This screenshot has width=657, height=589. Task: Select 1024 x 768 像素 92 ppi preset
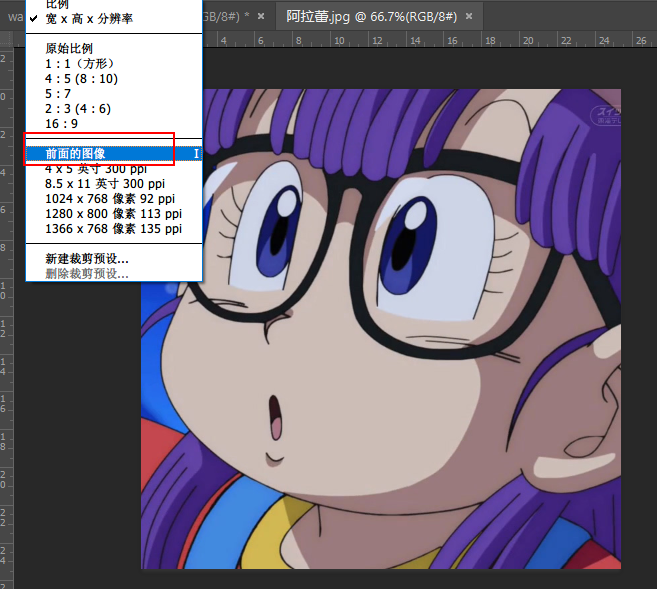pyautogui.click(x=113, y=198)
